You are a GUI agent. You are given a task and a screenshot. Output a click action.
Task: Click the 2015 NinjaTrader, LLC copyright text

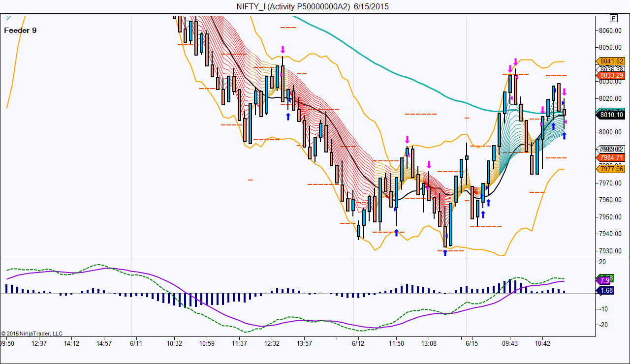pyautogui.click(x=32, y=334)
